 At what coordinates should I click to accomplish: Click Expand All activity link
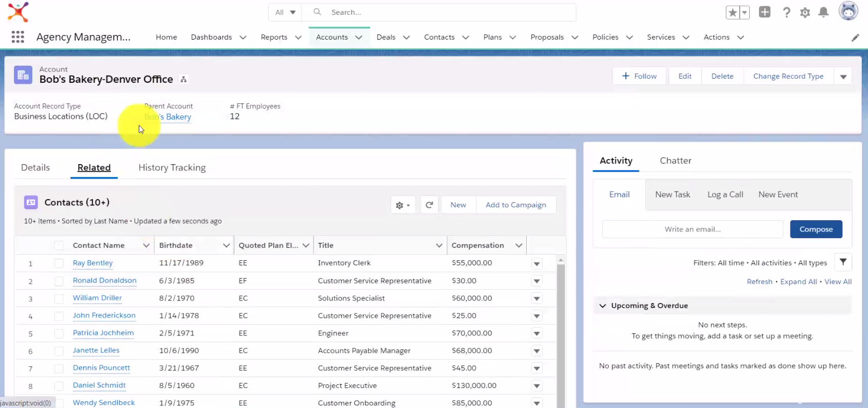tap(798, 281)
